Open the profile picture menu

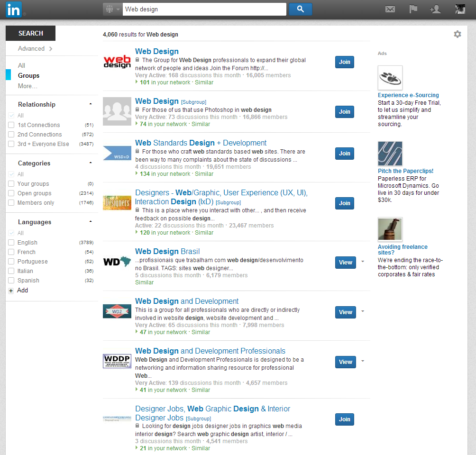[x=460, y=9]
